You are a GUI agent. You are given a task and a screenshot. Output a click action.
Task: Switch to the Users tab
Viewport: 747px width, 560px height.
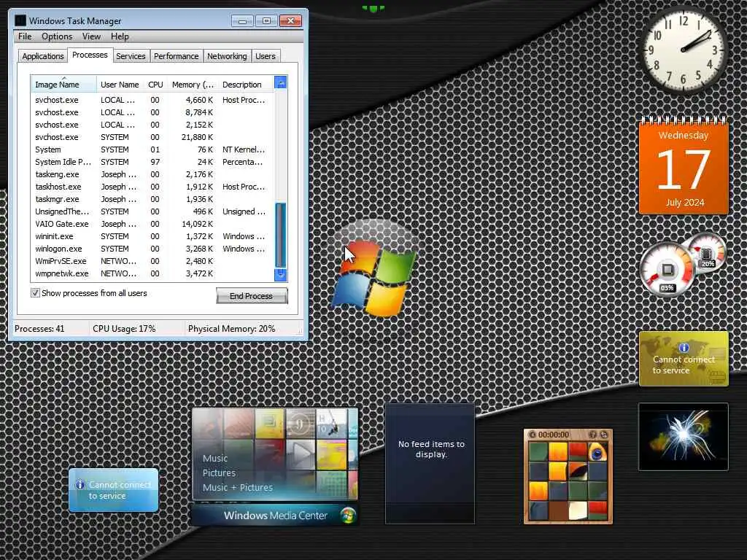pos(266,56)
